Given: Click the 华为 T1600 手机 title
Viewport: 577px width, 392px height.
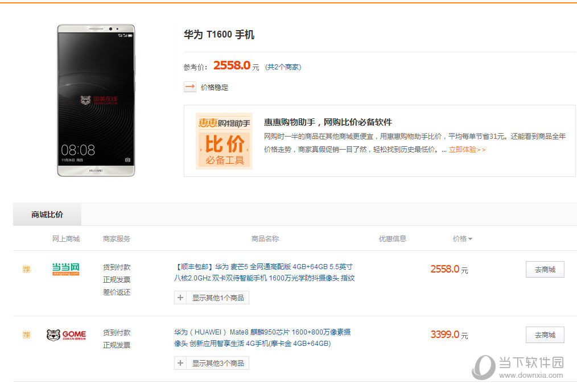Looking at the screenshot, I should [x=219, y=35].
